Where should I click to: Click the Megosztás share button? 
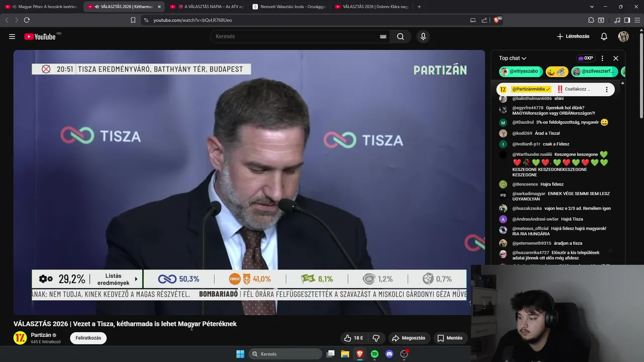[x=409, y=338]
